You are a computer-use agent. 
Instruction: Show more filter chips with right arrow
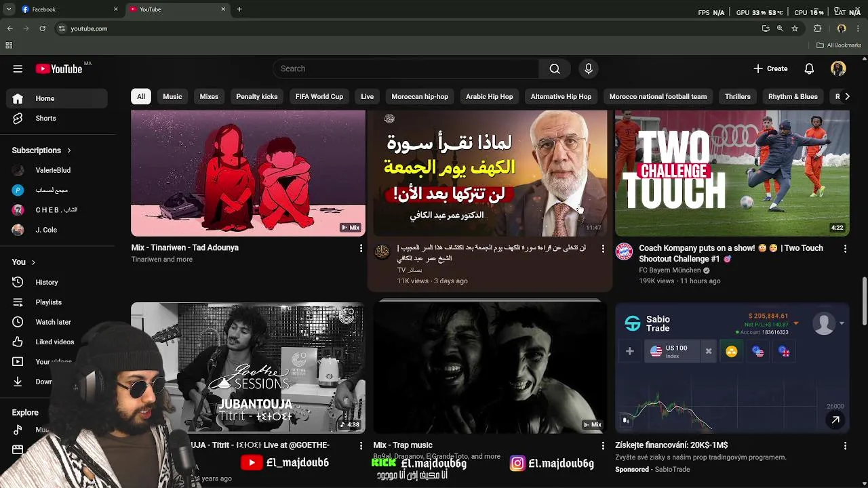(846, 96)
